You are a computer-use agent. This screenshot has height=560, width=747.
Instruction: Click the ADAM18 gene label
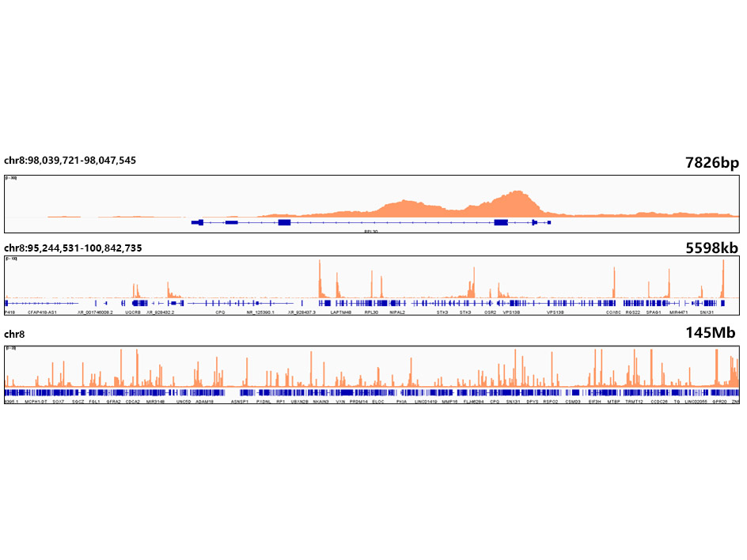pyautogui.click(x=206, y=401)
